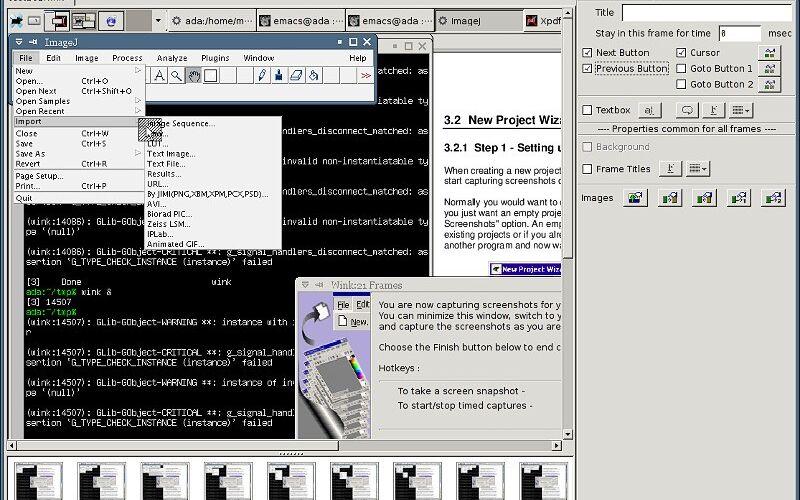Enable the Goto Button 2 checkbox
The image size is (800, 500).
tap(681, 84)
